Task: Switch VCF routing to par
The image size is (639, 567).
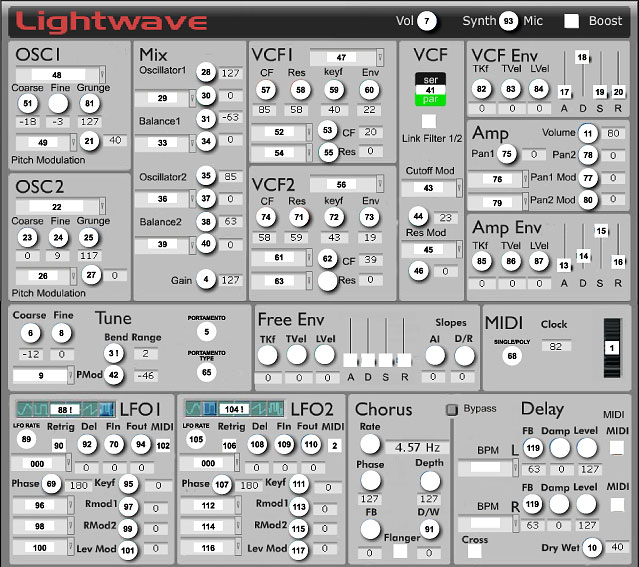Action: click(430, 100)
